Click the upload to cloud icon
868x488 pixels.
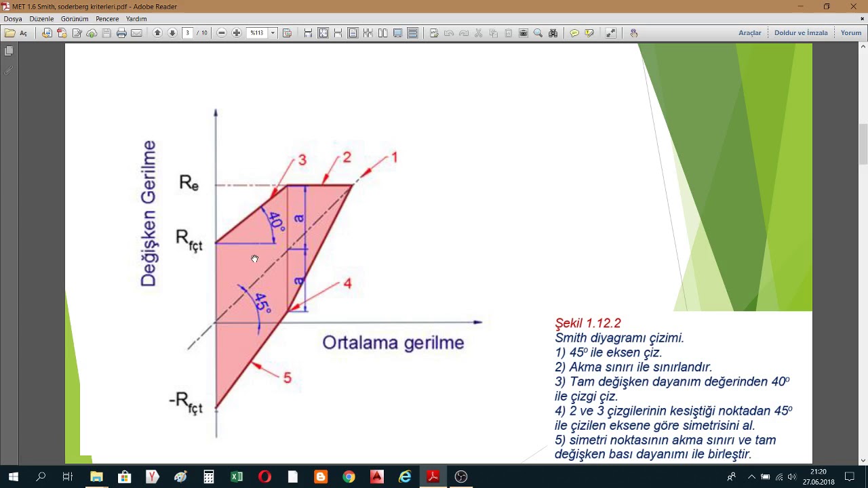[92, 33]
